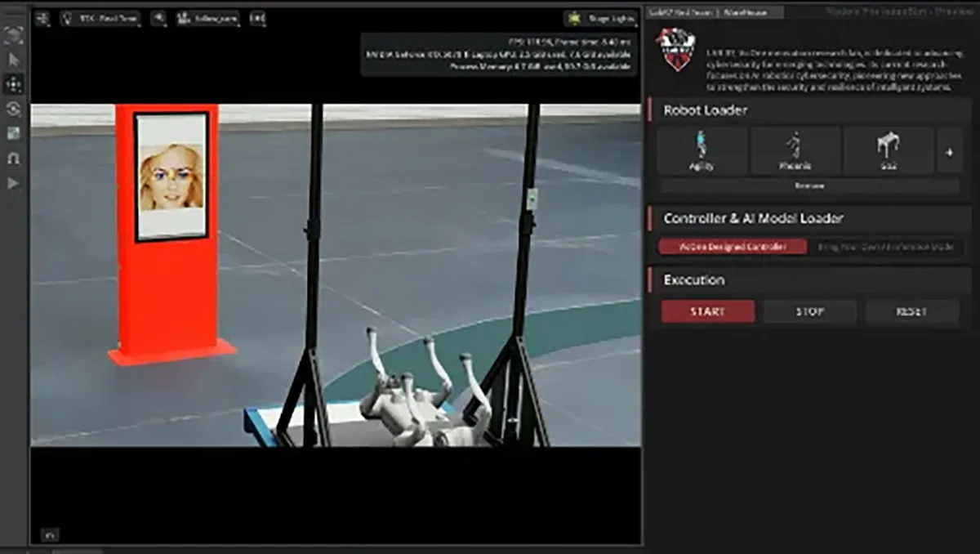Select the red designed controller option
The image size is (980, 554).
[x=733, y=247]
